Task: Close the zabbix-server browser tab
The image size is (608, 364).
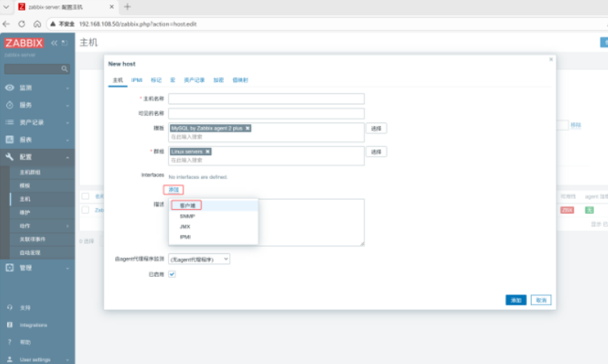Action: pyautogui.click(x=111, y=6)
